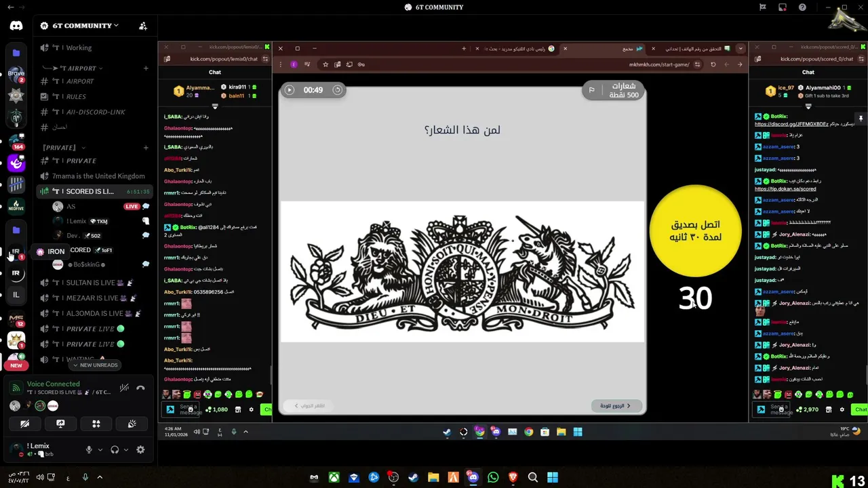Jump to NEW UNREADS
868x488 pixels.
pyautogui.click(x=95, y=365)
